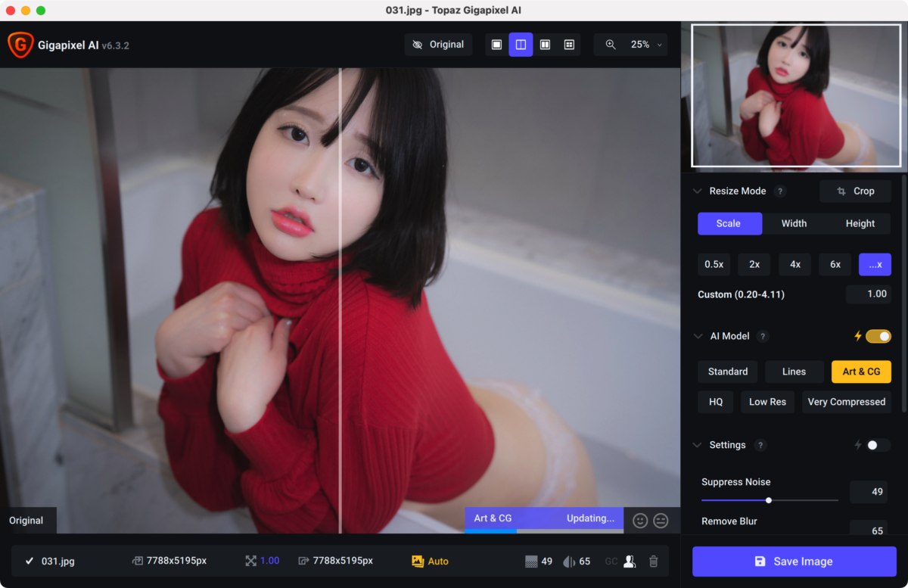This screenshot has height=588, width=908.
Task: Open AI Model help question mark
Action: [x=763, y=337]
